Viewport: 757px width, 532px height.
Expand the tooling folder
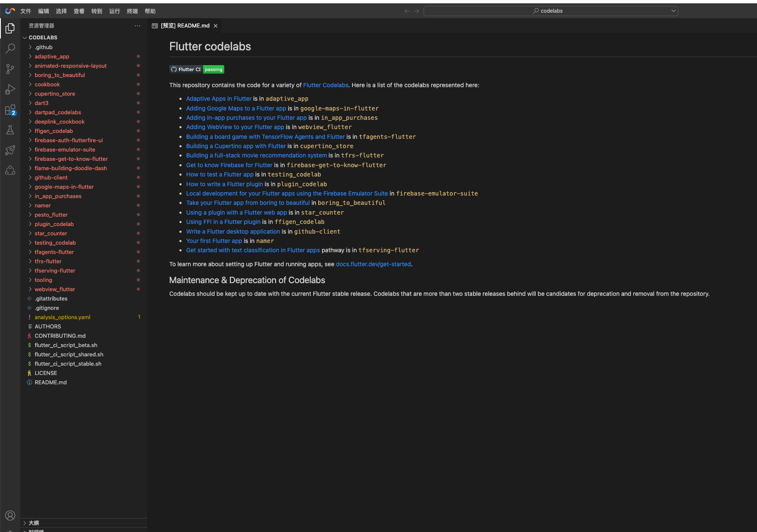tap(84, 280)
